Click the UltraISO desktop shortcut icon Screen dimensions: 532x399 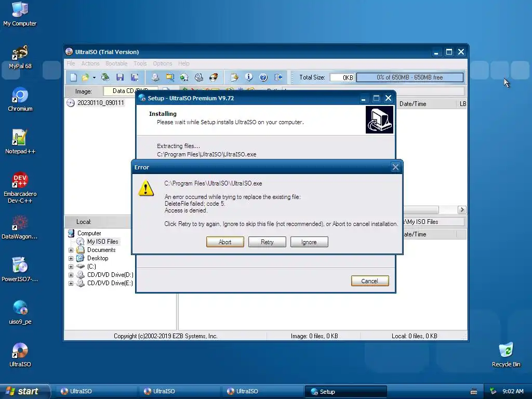pos(20,355)
